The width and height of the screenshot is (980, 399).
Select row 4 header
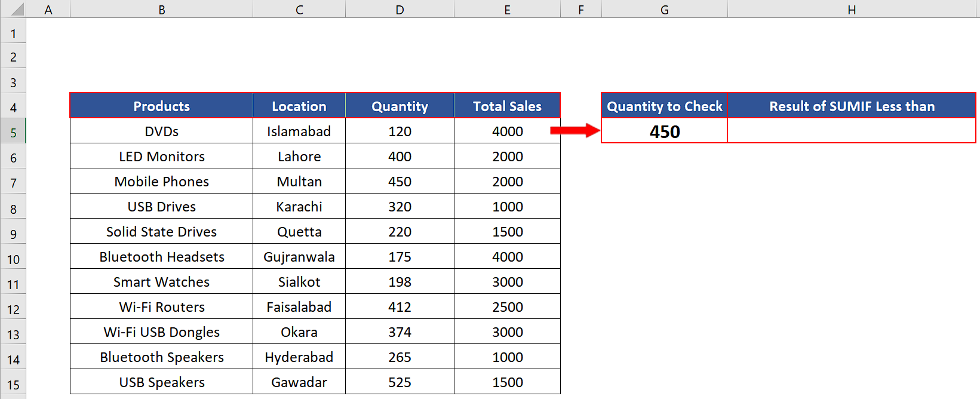pos(13,106)
